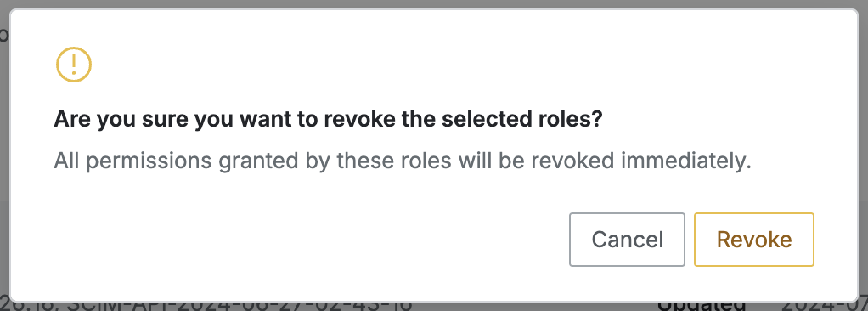Dismiss the dialog with Cancel

tap(627, 240)
